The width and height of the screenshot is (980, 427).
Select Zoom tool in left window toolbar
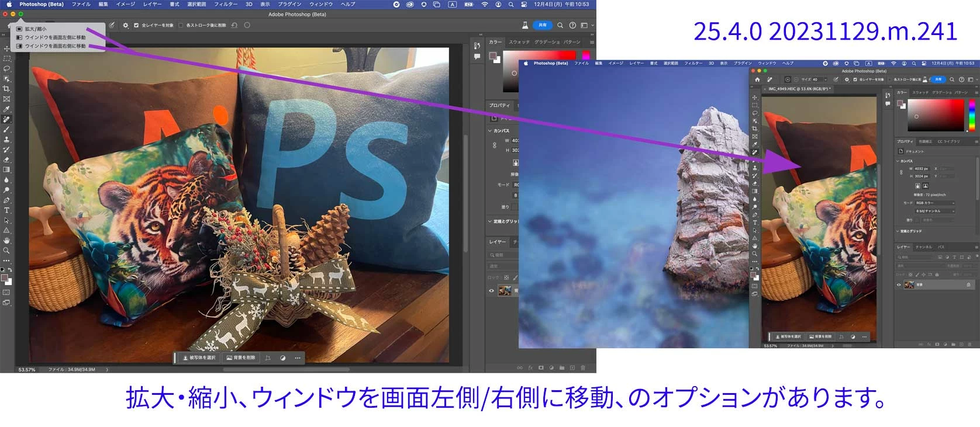click(6, 251)
